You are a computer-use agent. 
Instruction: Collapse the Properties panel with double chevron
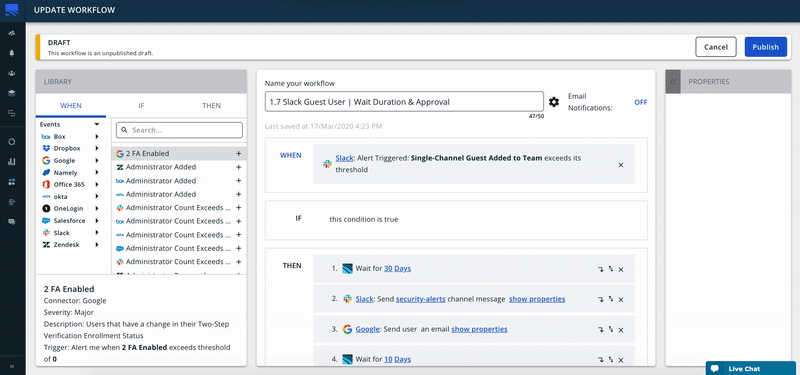pos(673,82)
